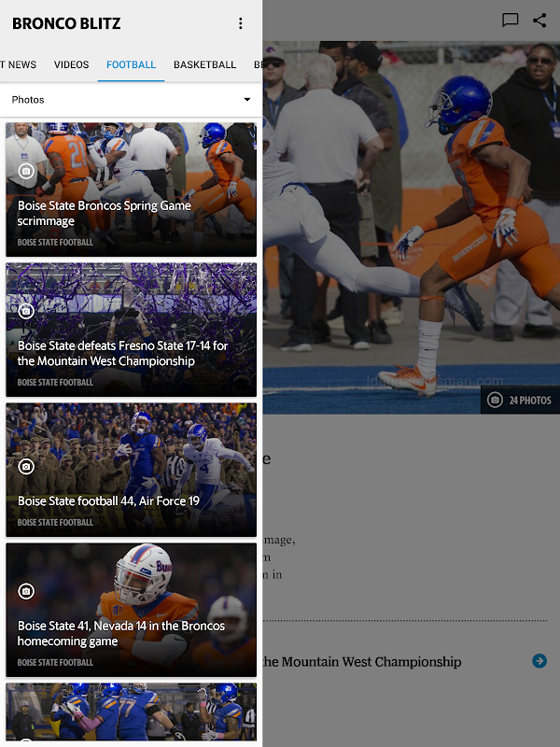Screen dimensions: 560x747
Task: Tap the BRONCO BLITZ title
Action: 66,23
